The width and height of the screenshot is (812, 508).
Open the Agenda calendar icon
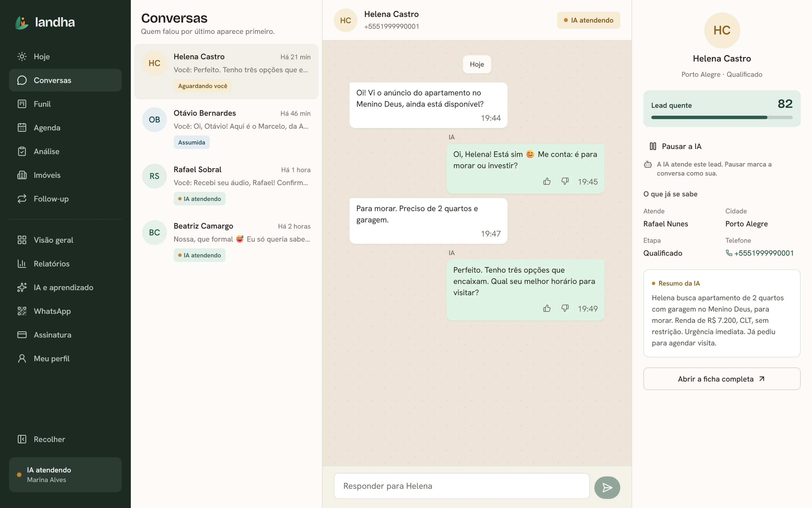22,128
